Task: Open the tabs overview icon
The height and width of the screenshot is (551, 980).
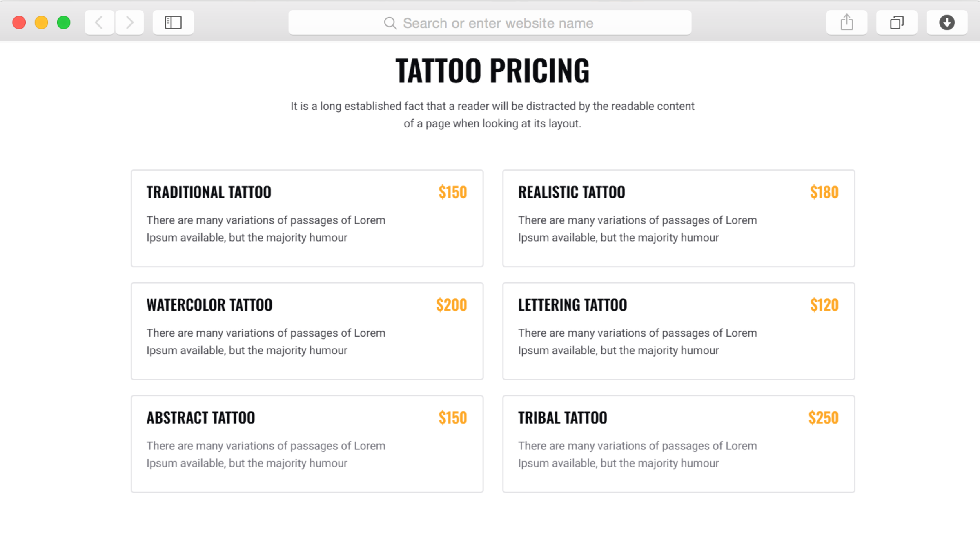Action: (897, 22)
